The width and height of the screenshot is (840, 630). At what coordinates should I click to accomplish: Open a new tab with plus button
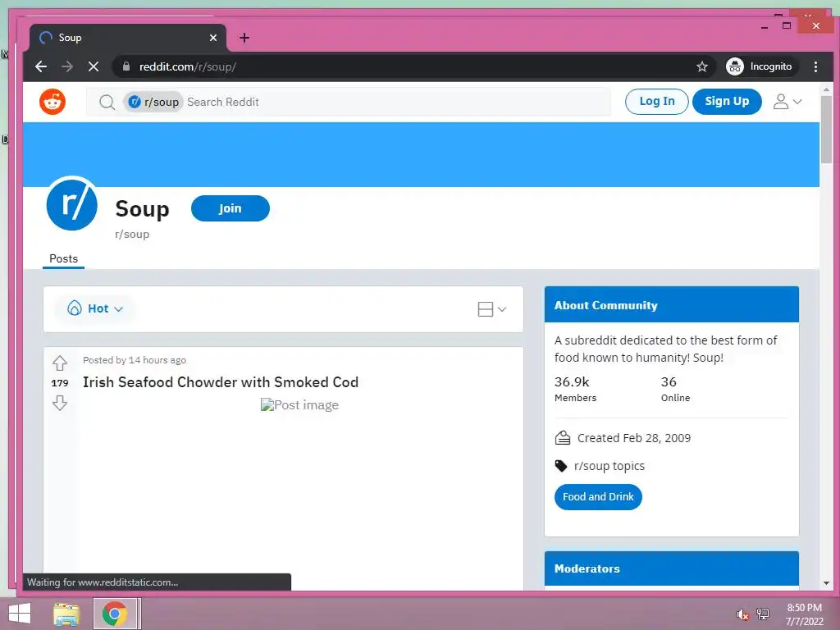[244, 38]
